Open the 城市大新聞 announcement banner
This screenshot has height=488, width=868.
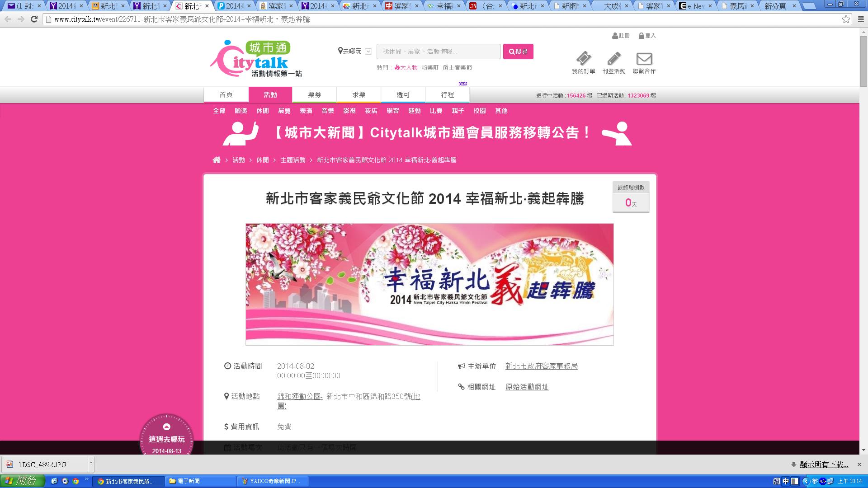point(428,133)
